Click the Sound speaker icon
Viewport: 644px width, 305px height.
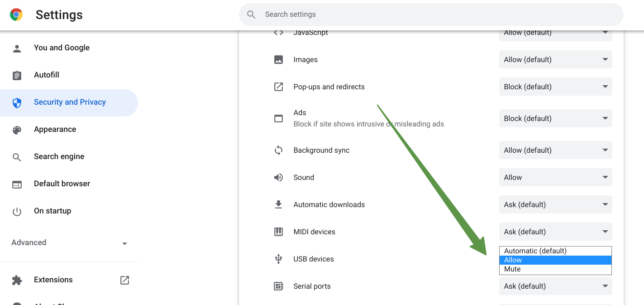[x=278, y=178]
